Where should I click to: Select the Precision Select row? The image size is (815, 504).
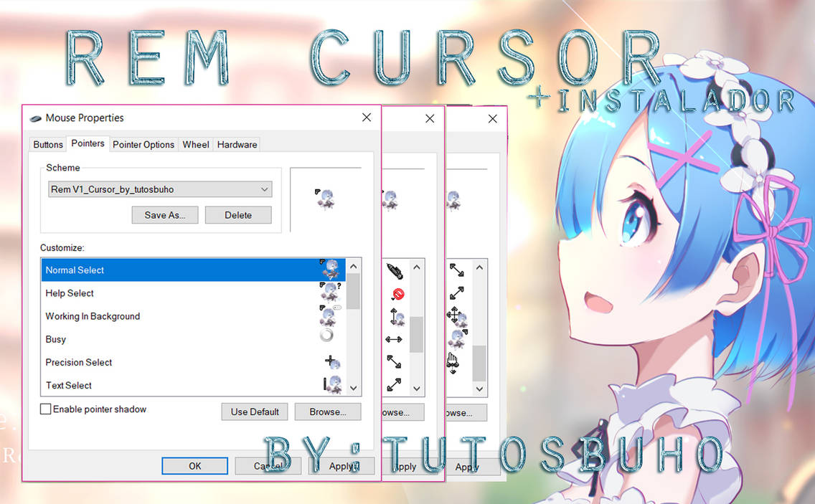pos(194,362)
